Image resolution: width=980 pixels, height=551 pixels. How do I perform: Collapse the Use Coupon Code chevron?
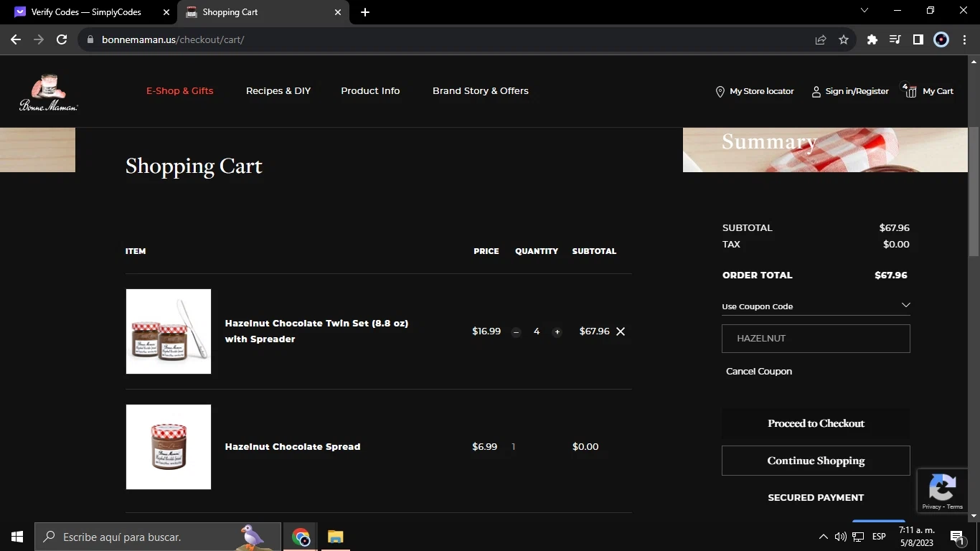coord(905,305)
